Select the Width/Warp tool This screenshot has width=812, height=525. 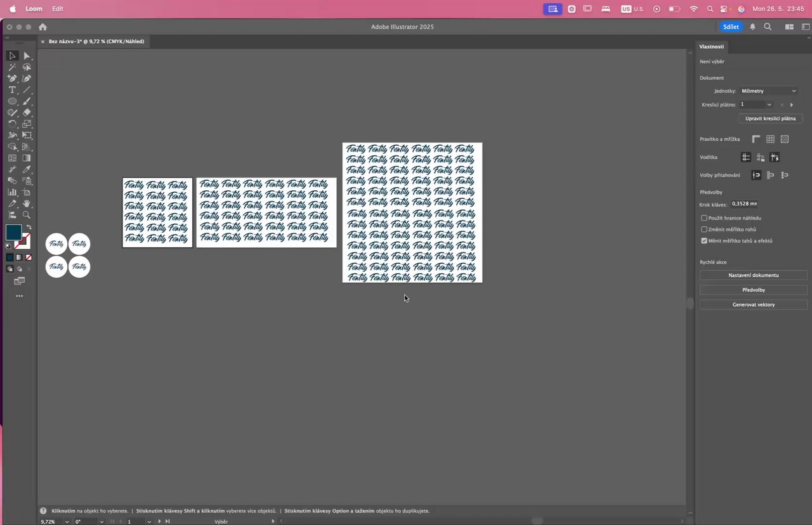(12, 136)
